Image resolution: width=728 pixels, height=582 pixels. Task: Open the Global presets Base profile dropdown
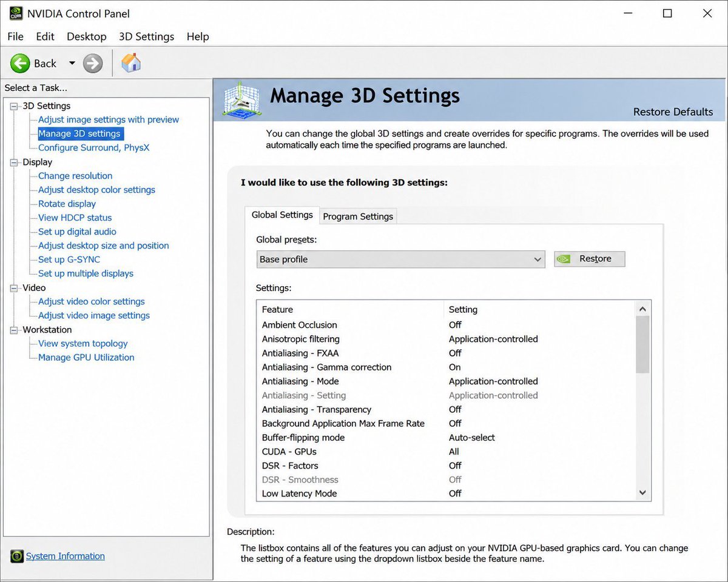[400, 259]
